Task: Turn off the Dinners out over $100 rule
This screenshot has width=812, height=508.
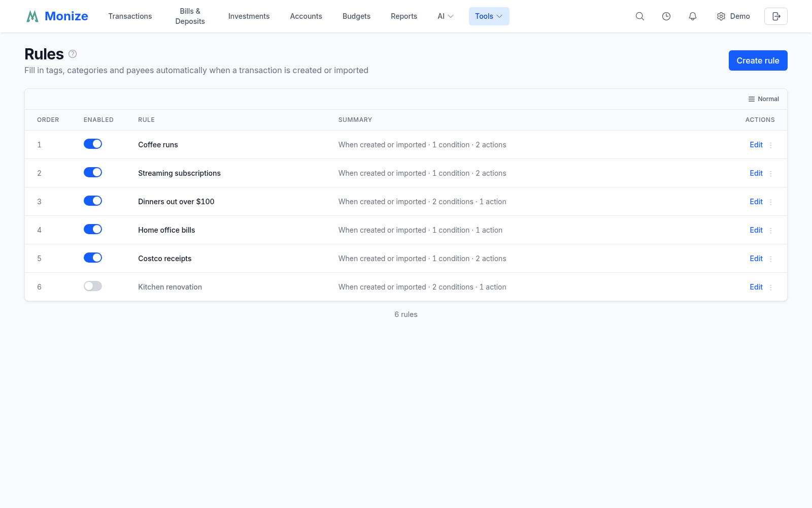Action: (93, 201)
